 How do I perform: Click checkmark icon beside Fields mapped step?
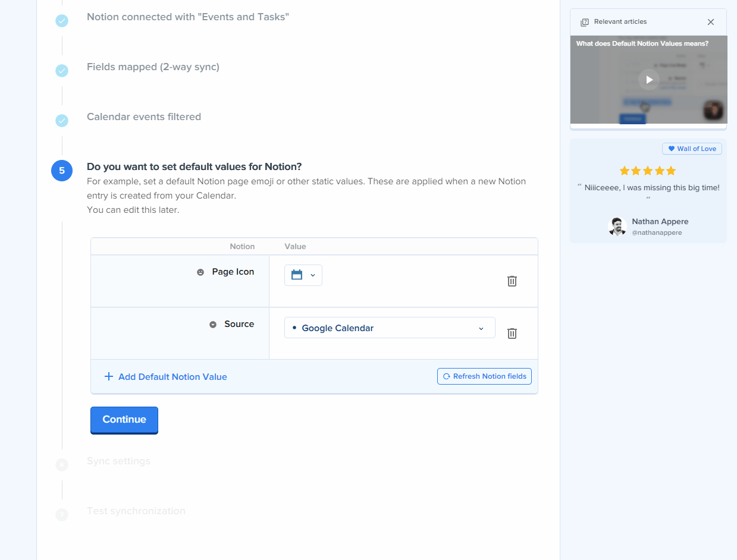click(x=62, y=71)
